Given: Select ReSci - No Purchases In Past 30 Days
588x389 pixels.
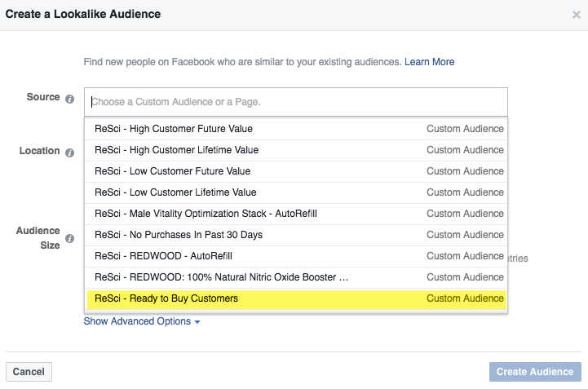Looking at the screenshot, I should [x=296, y=235].
